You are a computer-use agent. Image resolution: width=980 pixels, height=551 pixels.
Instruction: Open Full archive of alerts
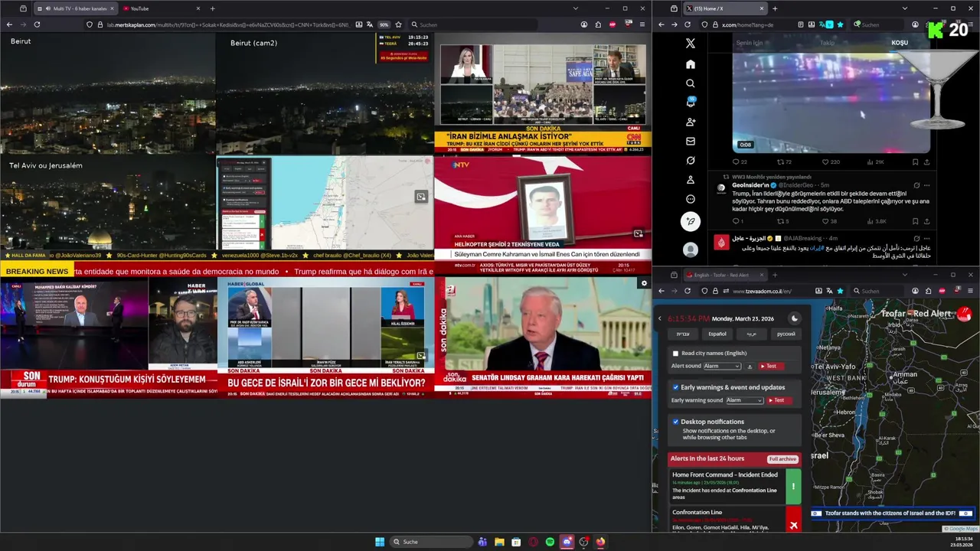click(783, 459)
